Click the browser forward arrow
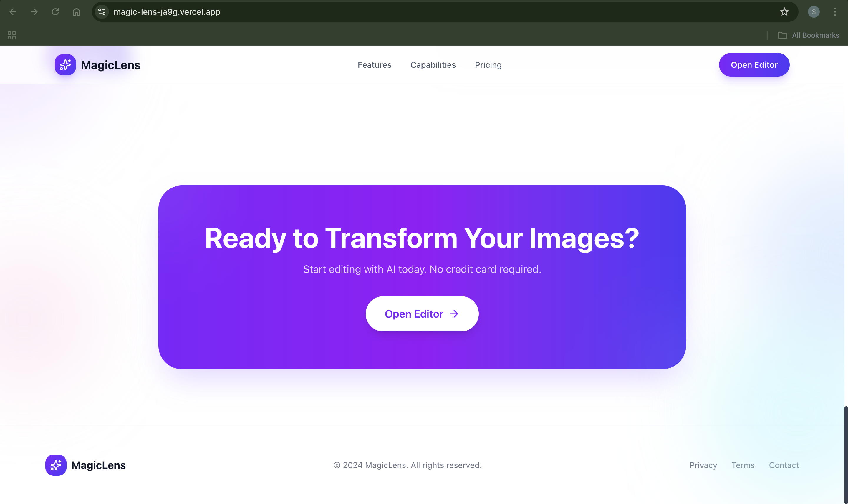848x504 pixels. 34,12
